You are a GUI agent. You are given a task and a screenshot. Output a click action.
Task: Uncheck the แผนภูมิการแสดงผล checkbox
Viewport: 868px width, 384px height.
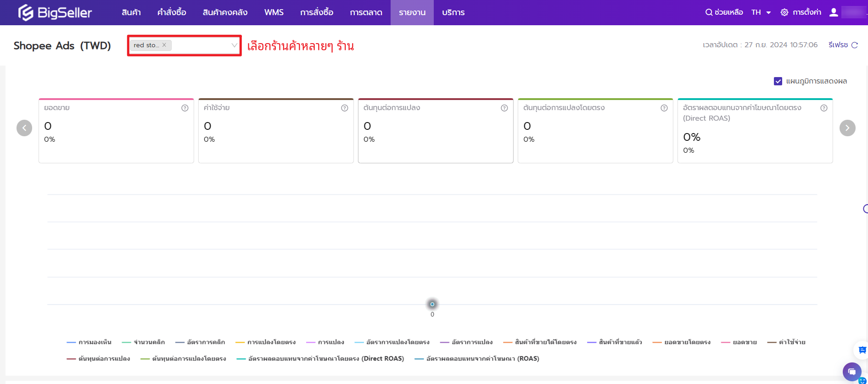(778, 81)
